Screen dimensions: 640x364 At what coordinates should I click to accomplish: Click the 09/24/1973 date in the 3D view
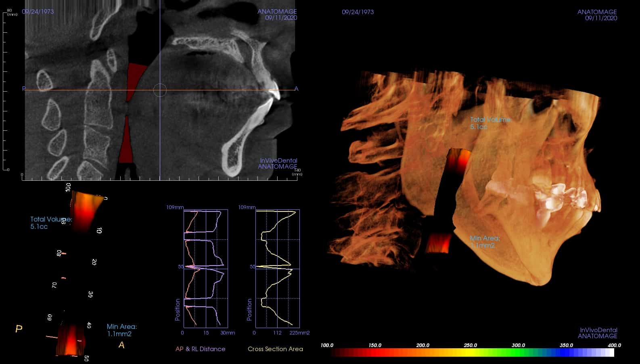pos(358,12)
